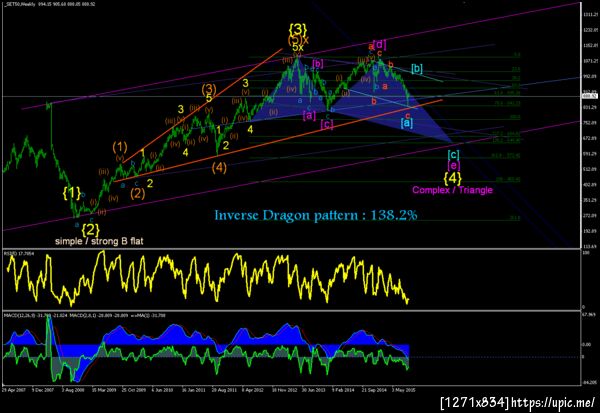Select the magenta [c] wave label
Viewport: 600px width, 413px height.
point(327,124)
